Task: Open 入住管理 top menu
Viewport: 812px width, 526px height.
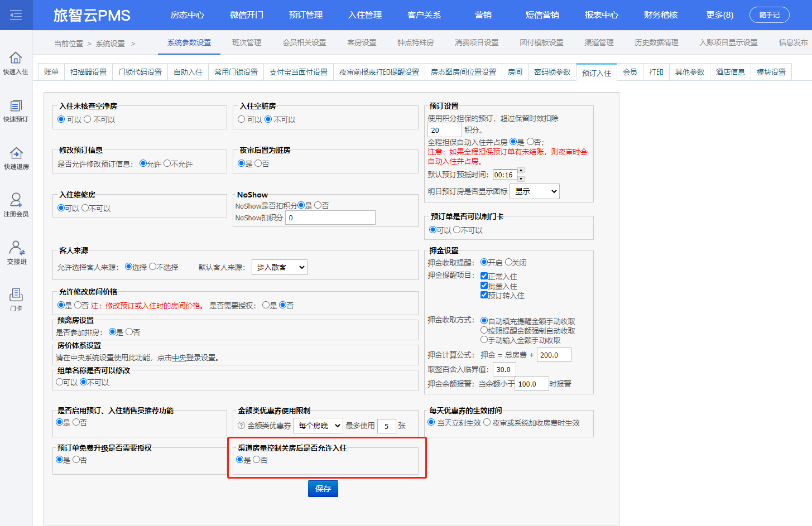Action: pos(365,15)
